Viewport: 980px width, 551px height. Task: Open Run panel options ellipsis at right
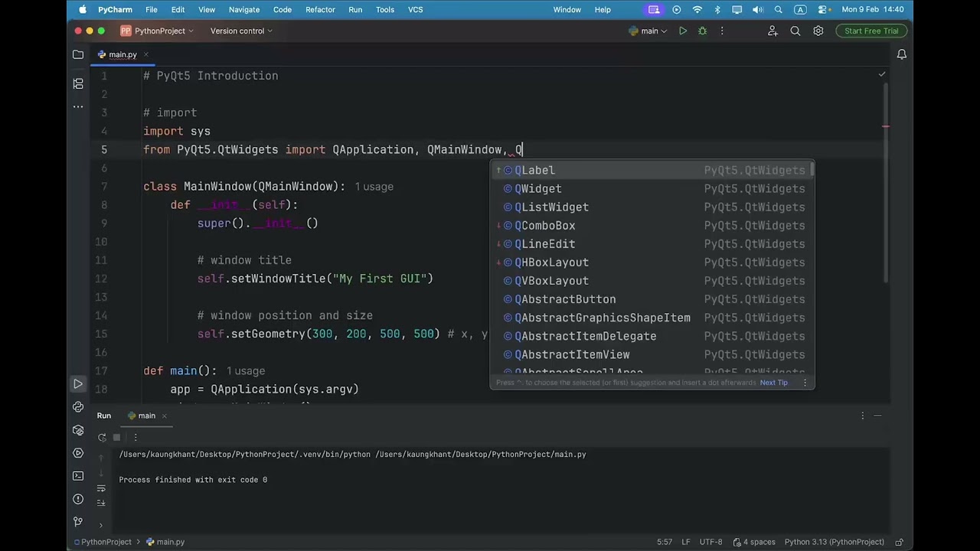[863, 416]
